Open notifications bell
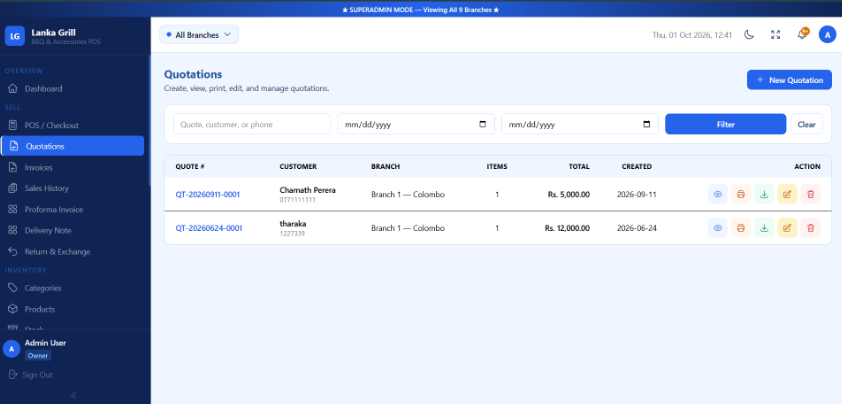Image resolution: width=842 pixels, height=404 pixels. pos(802,35)
